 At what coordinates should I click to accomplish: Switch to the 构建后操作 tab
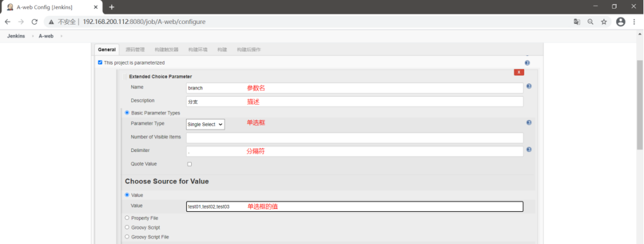point(249,49)
